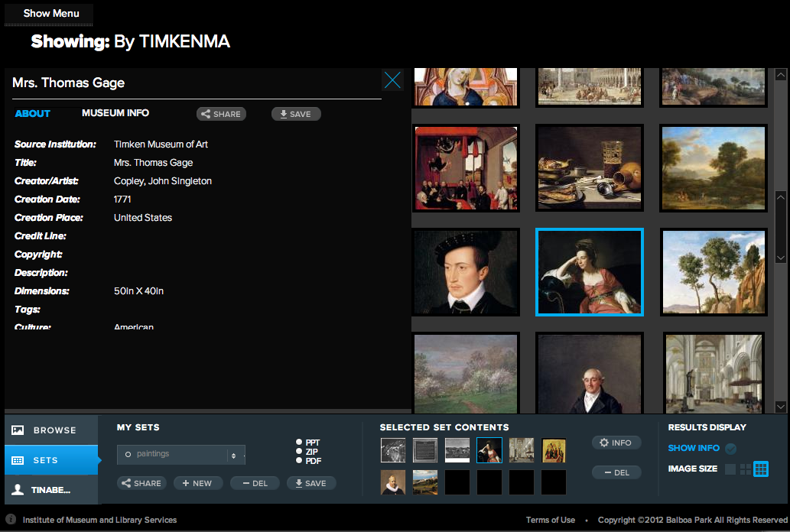The height and width of the screenshot is (532, 790).
Task: Select the still life painting thumbnail
Action: pyautogui.click(x=589, y=168)
